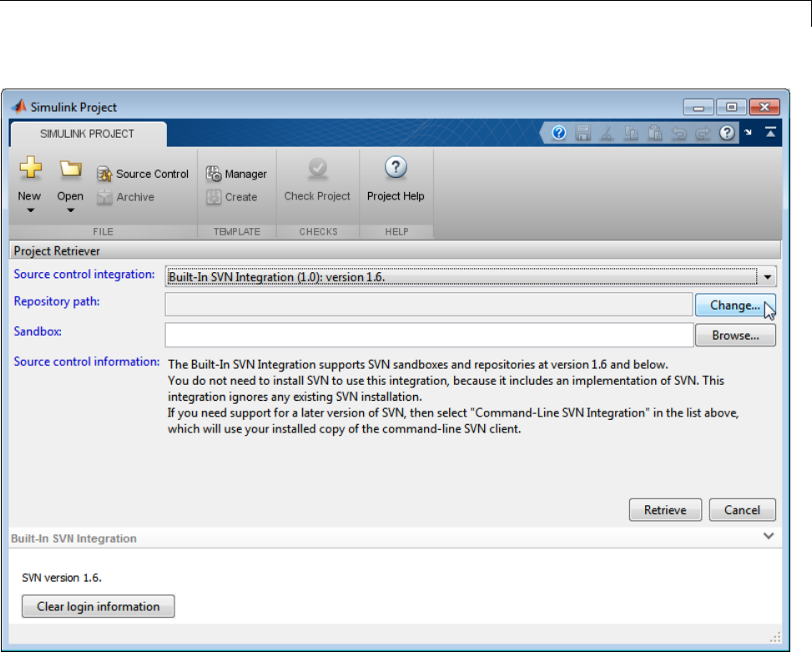This screenshot has height=652, width=812.
Task: Click the 'Source control information:' label
Action: click(87, 361)
